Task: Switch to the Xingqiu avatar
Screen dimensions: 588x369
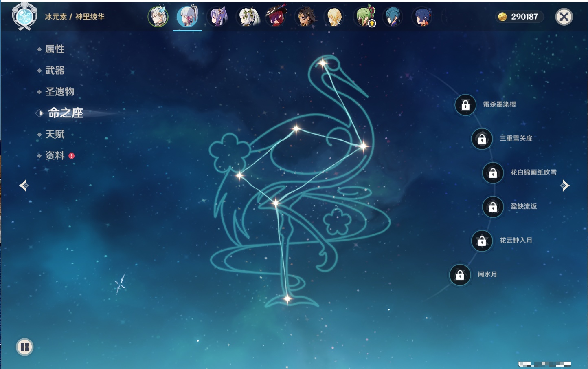Action: point(393,17)
